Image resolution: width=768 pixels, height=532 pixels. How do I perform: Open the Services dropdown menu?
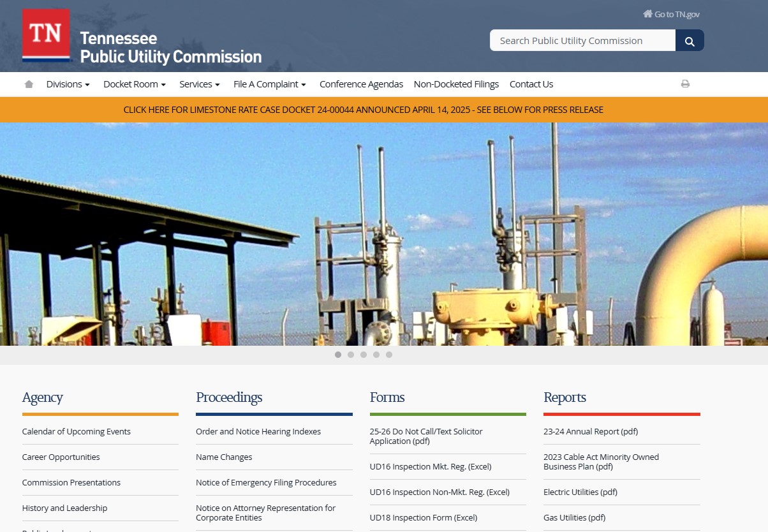(x=199, y=84)
